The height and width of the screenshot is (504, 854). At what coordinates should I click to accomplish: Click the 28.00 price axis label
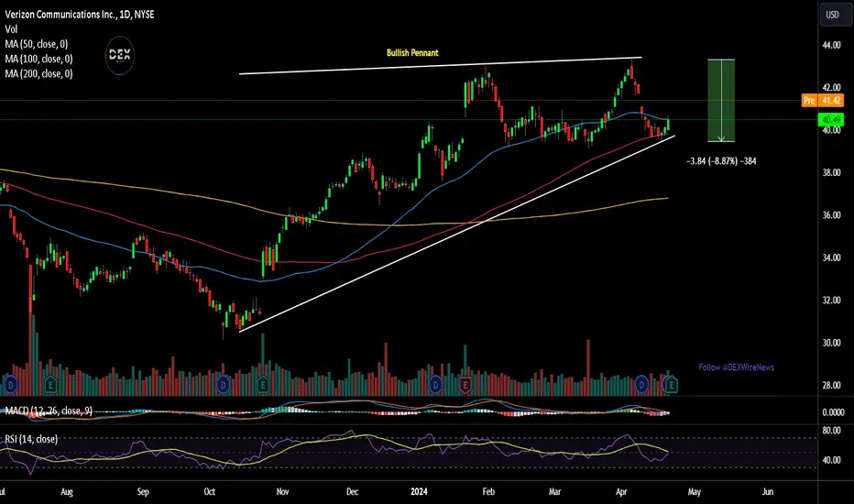pyautogui.click(x=832, y=385)
